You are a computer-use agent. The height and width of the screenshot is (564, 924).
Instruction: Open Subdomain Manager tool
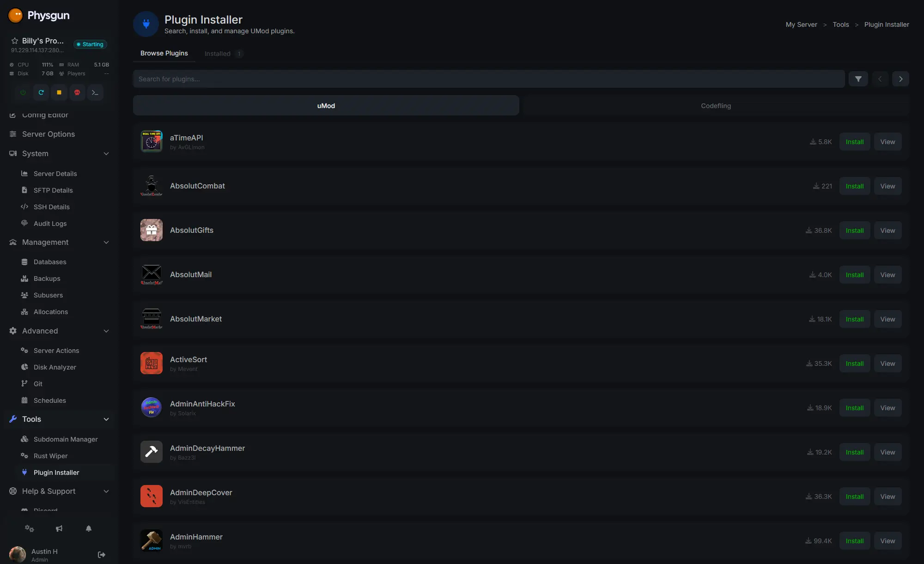point(65,439)
